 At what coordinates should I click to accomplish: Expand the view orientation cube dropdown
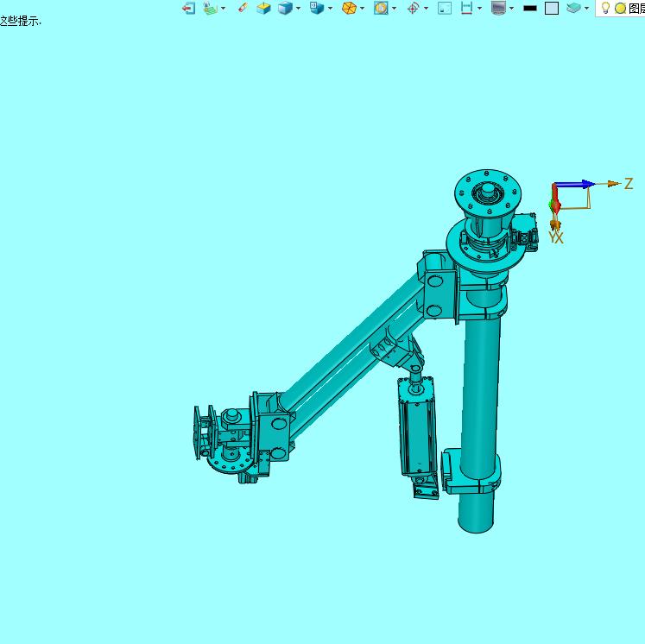click(331, 9)
